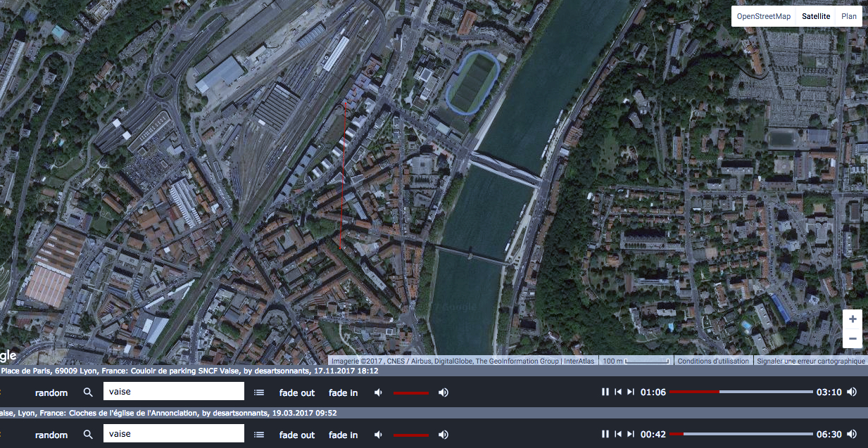Click search icon in first player row
This screenshot has height=448, width=868.
coord(88,392)
